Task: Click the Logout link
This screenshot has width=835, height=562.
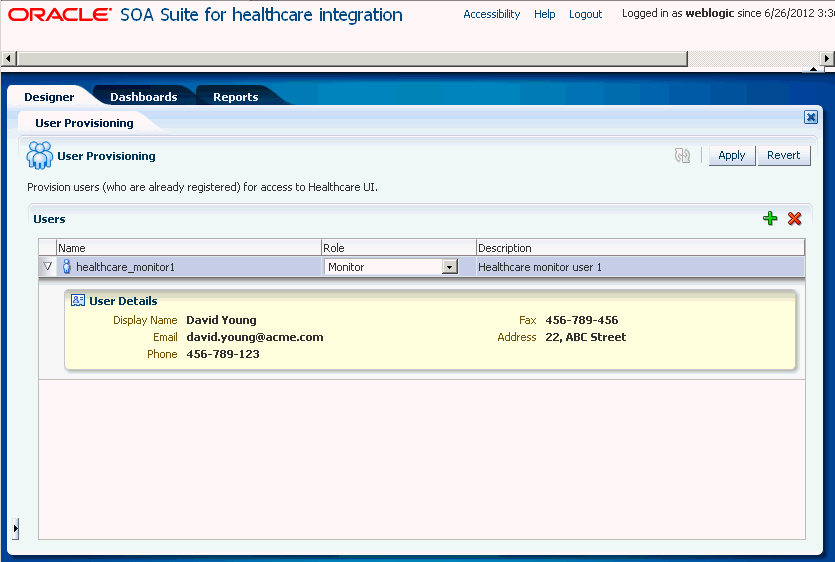Action: pos(585,14)
